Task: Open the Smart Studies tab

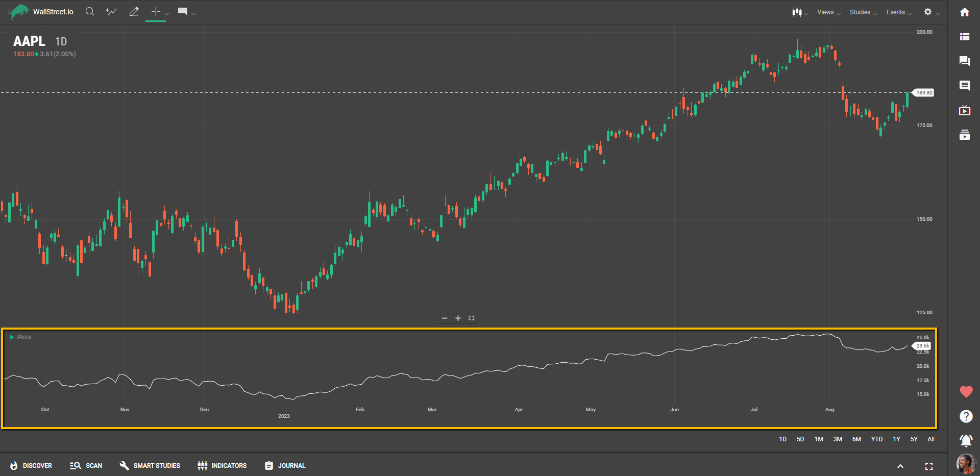Action: click(x=150, y=466)
